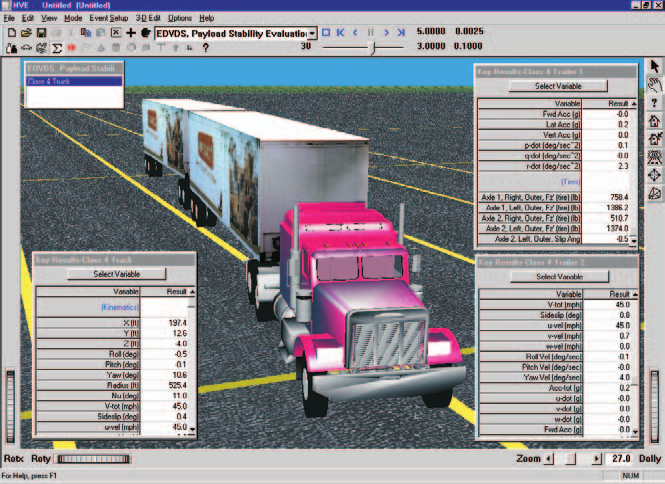This screenshot has height=484, width=665.
Task: Click the Sigma results icon
Action: click(56, 48)
